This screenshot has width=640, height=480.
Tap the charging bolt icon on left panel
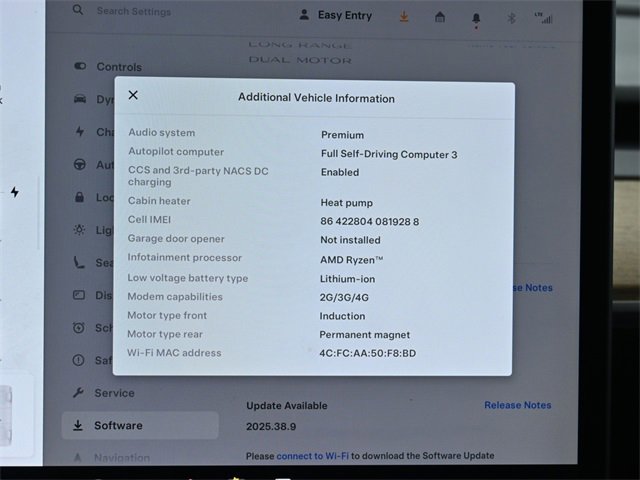coord(15,192)
